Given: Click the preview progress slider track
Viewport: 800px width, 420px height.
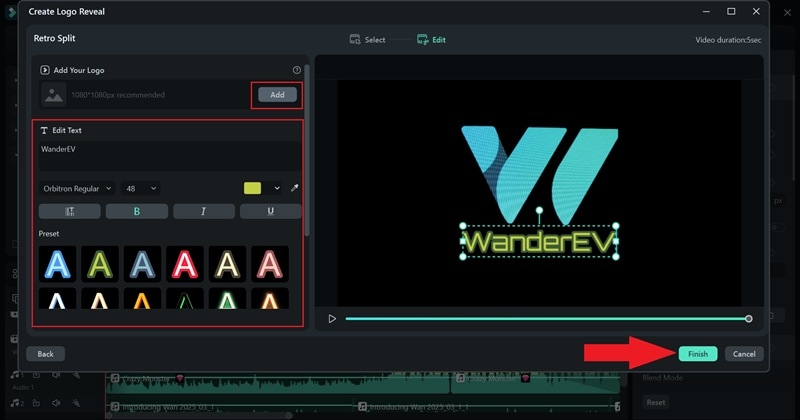Looking at the screenshot, I should 546,319.
